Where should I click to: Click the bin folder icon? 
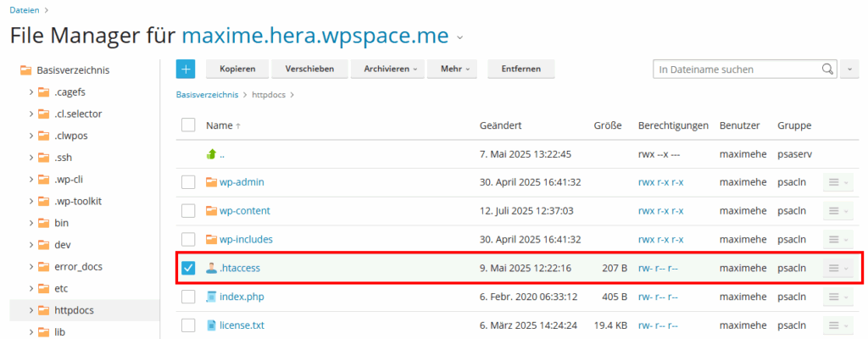coord(44,223)
